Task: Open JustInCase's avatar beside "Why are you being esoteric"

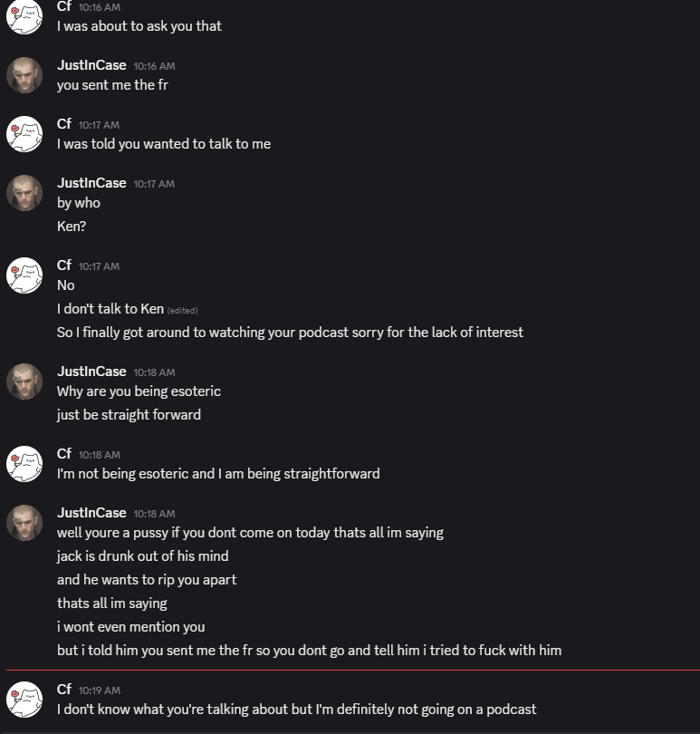Action: point(24,381)
